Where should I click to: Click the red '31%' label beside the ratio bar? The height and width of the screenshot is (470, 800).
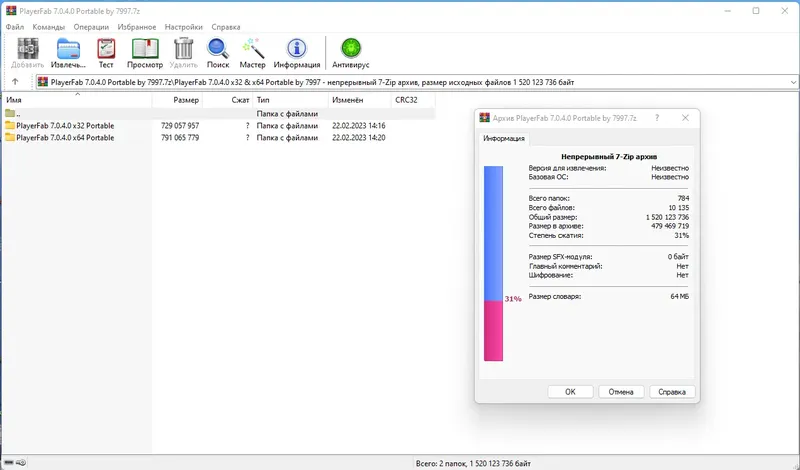click(x=513, y=299)
